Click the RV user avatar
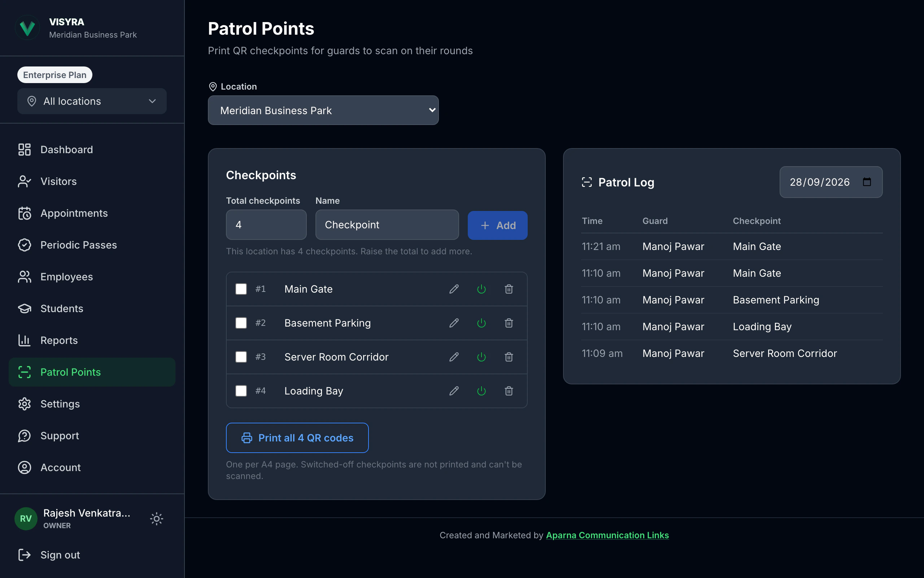 pos(26,519)
